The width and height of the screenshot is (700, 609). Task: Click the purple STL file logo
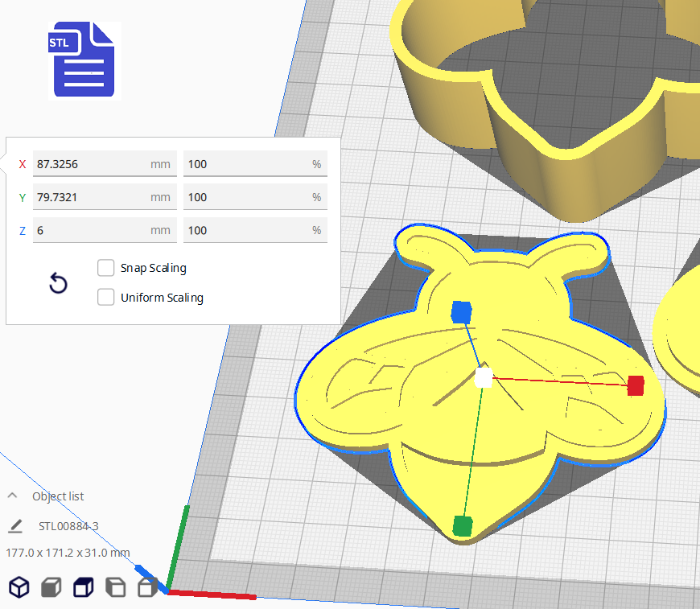(x=82, y=60)
